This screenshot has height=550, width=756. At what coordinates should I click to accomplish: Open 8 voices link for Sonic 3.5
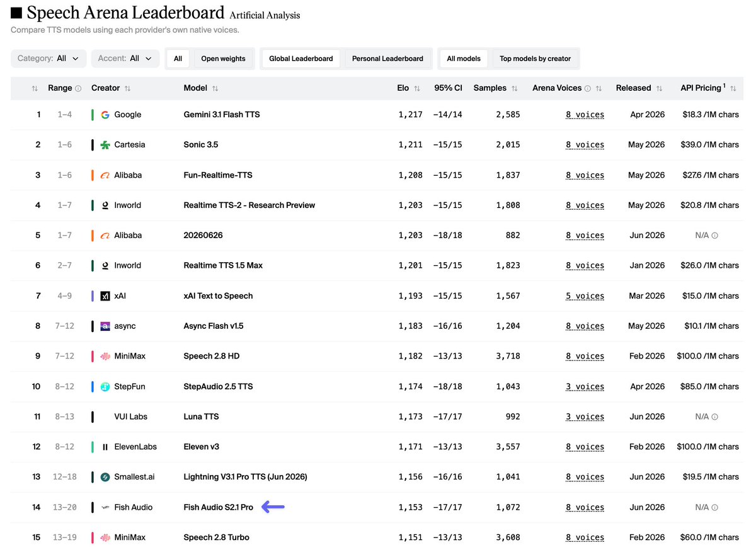(585, 145)
